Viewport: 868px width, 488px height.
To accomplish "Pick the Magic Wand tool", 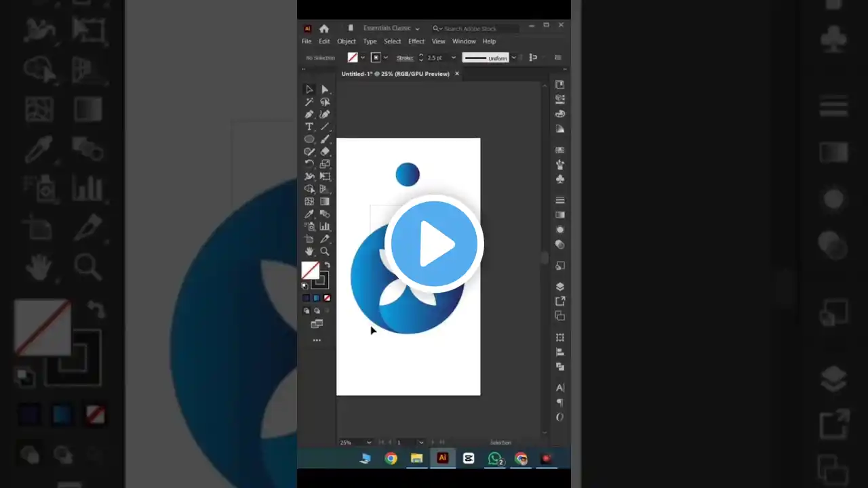I will coord(309,102).
